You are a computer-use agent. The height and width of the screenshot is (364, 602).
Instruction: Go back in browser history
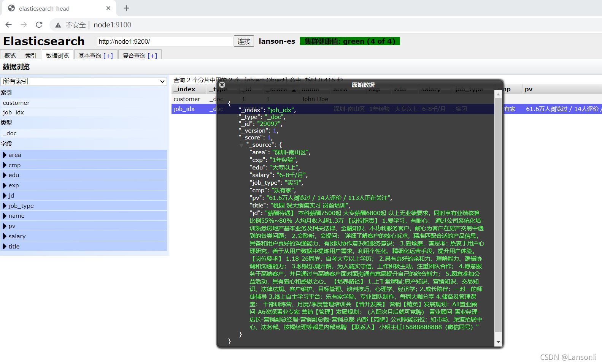pos(9,25)
